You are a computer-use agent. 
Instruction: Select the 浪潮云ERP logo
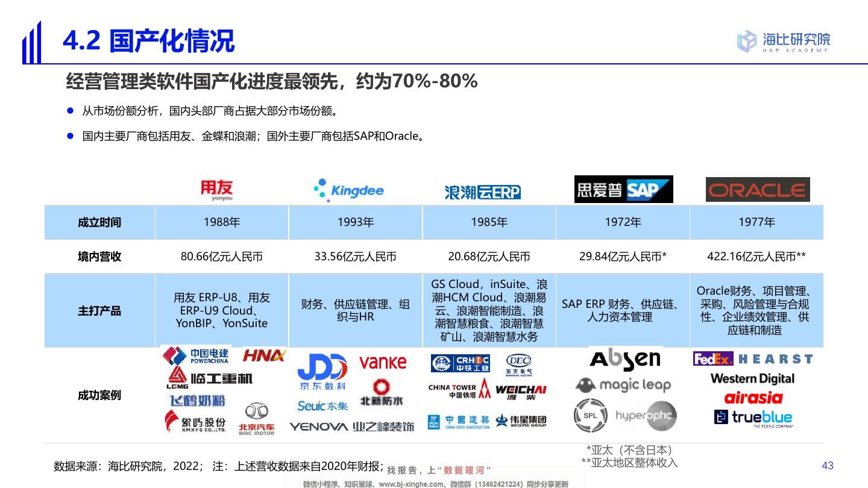coord(482,192)
